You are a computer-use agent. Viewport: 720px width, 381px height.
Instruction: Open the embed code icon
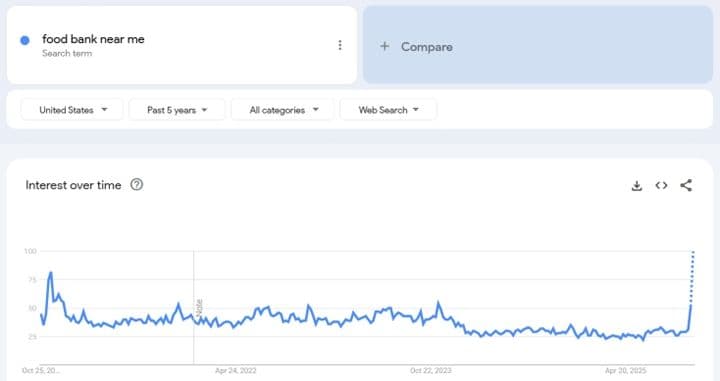pos(661,185)
